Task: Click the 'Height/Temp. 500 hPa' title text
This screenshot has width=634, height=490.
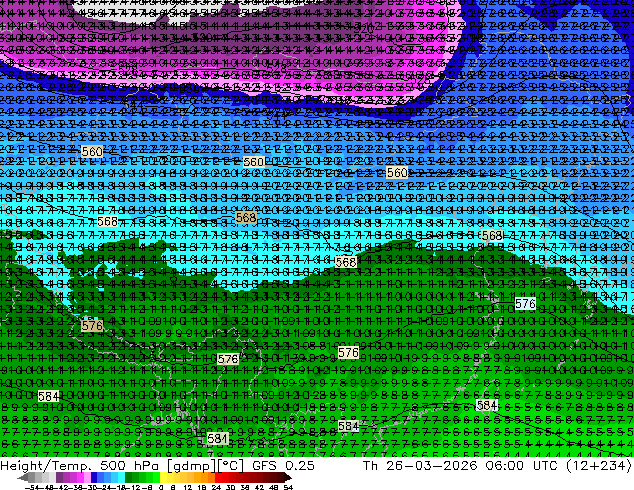Action: pos(80,465)
